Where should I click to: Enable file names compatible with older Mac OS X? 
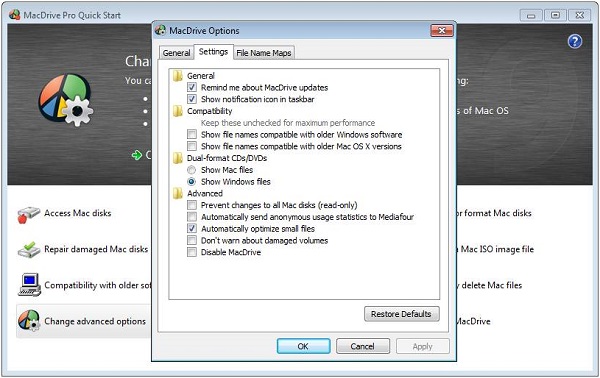coord(192,146)
